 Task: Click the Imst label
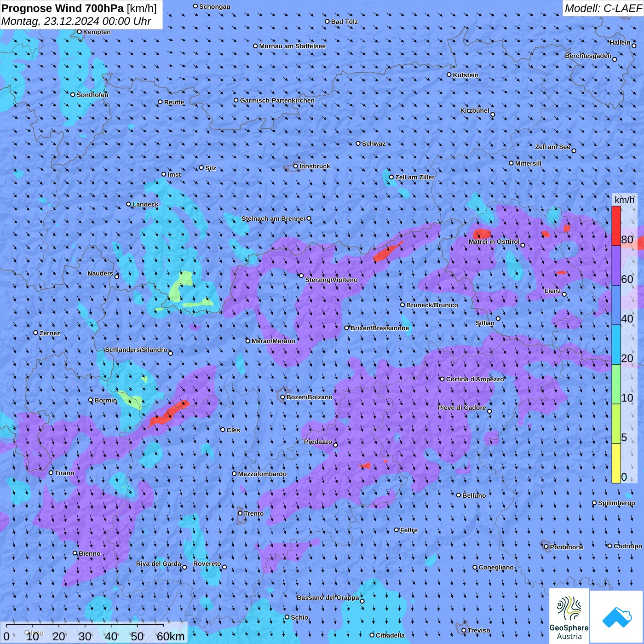point(174,174)
